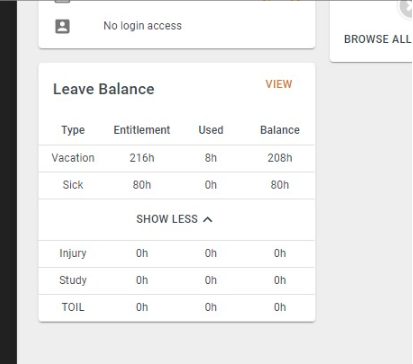Select the Sick leave row

177,185
